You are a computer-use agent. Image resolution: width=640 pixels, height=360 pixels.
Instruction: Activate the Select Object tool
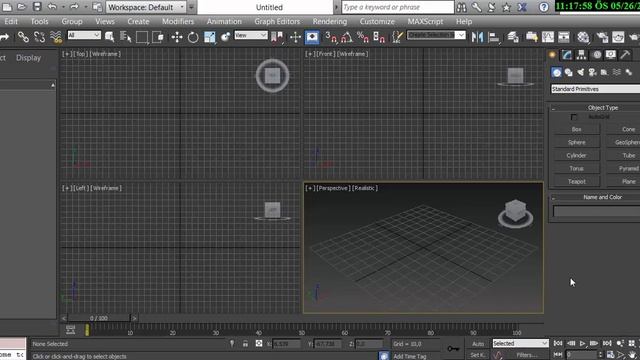click(x=110, y=37)
